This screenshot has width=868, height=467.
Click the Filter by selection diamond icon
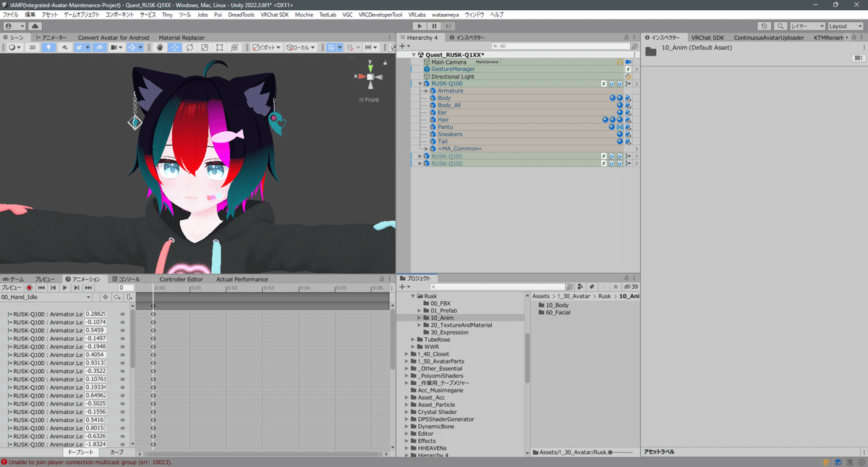click(x=105, y=297)
